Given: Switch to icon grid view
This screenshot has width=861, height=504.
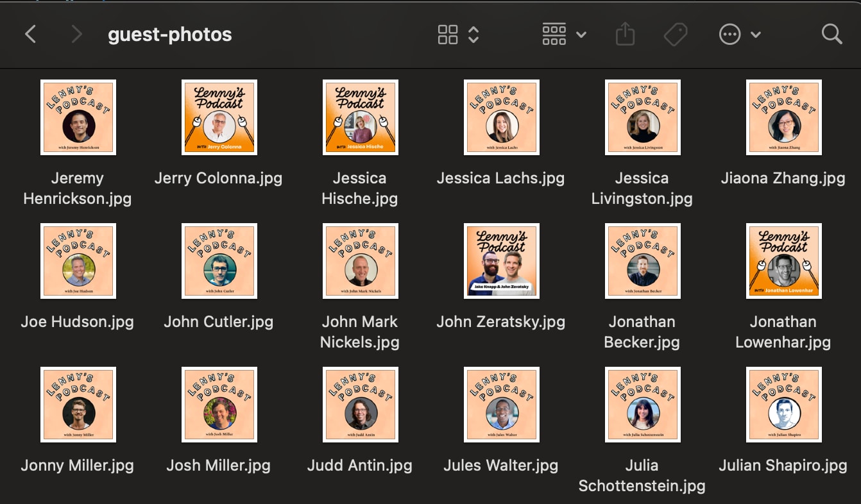Looking at the screenshot, I should [x=448, y=35].
